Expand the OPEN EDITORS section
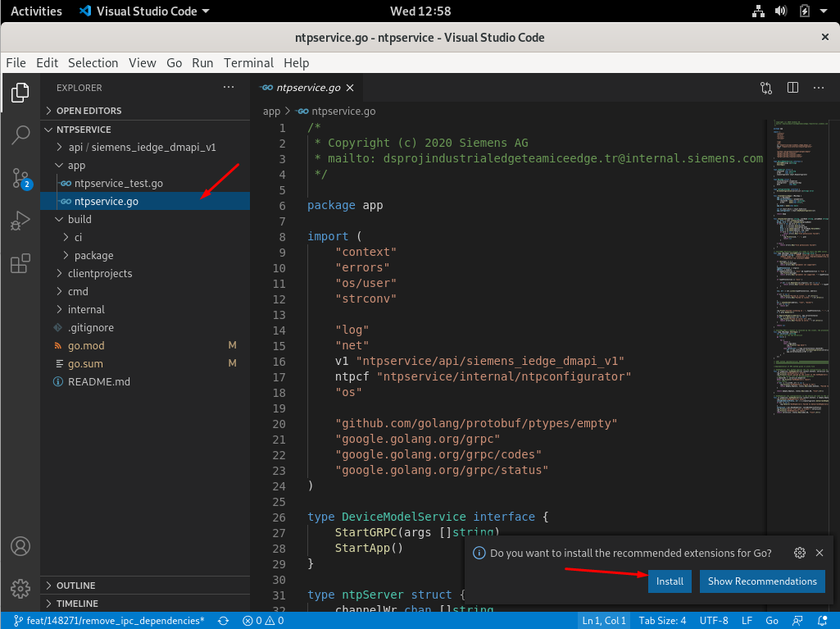The height and width of the screenshot is (629, 840). [x=89, y=111]
